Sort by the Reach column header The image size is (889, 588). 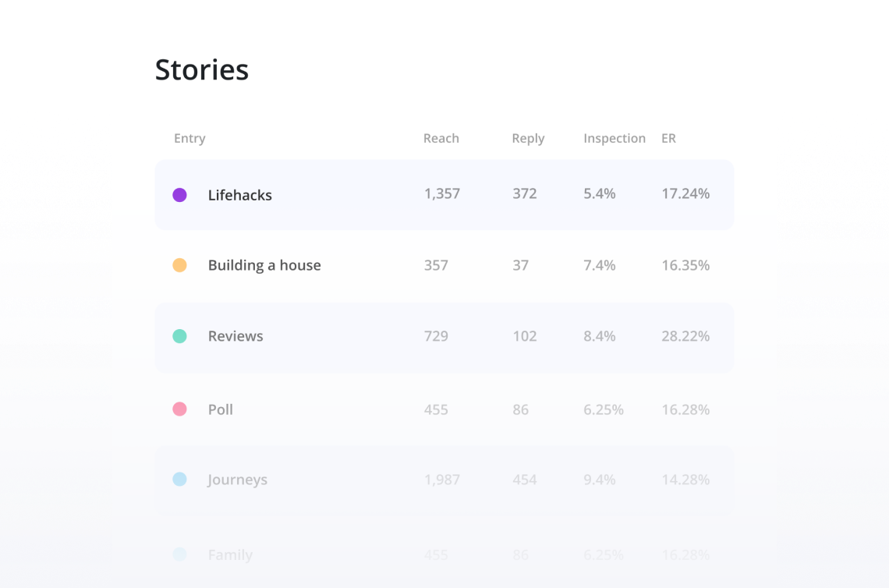[x=441, y=138]
